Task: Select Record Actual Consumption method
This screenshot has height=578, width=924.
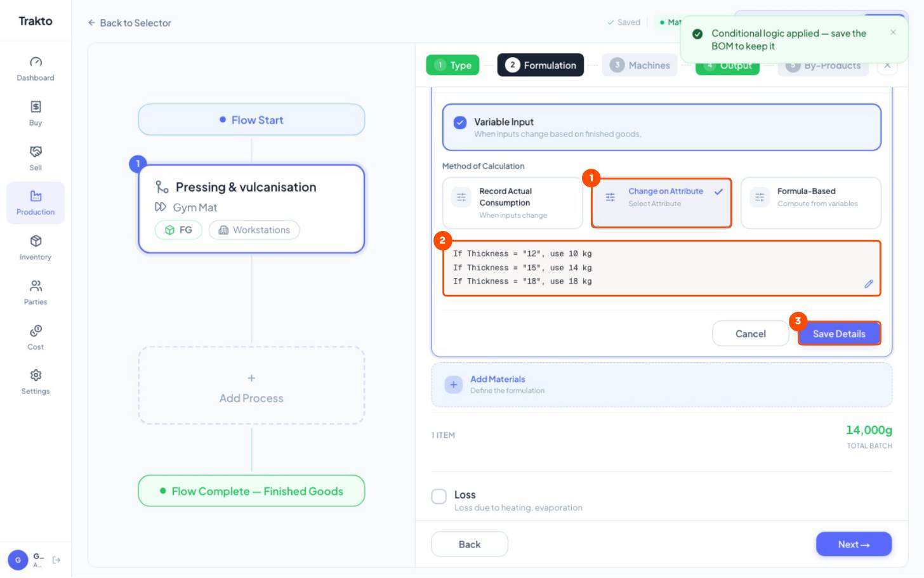Action: click(x=512, y=203)
